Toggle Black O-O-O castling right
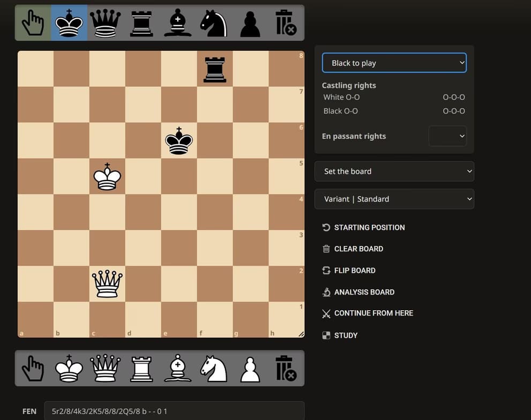Viewport: 531px width, 420px height. tap(453, 111)
